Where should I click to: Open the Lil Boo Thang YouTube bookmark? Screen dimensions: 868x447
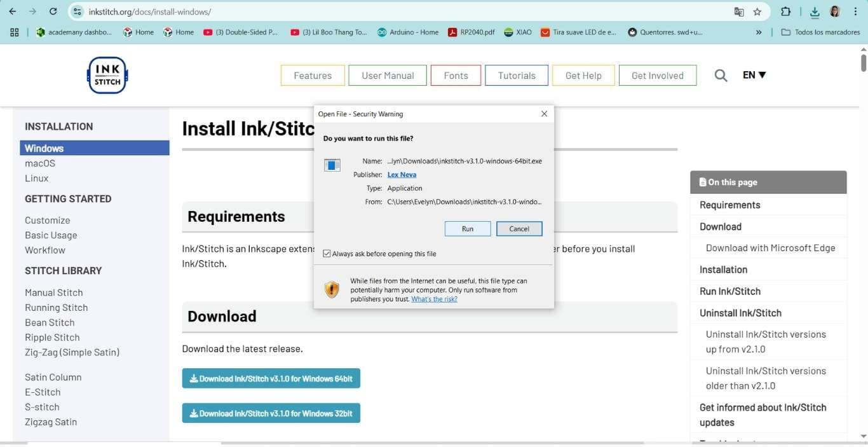click(329, 32)
